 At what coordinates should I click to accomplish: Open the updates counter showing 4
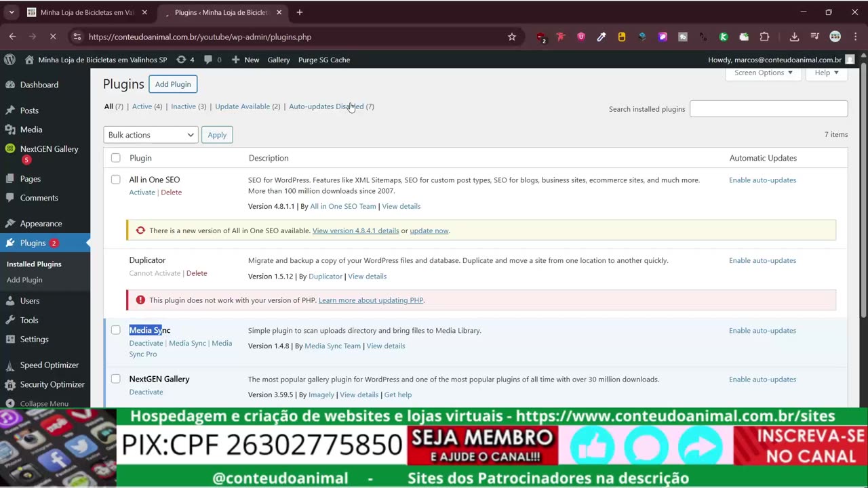(x=185, y=60)
